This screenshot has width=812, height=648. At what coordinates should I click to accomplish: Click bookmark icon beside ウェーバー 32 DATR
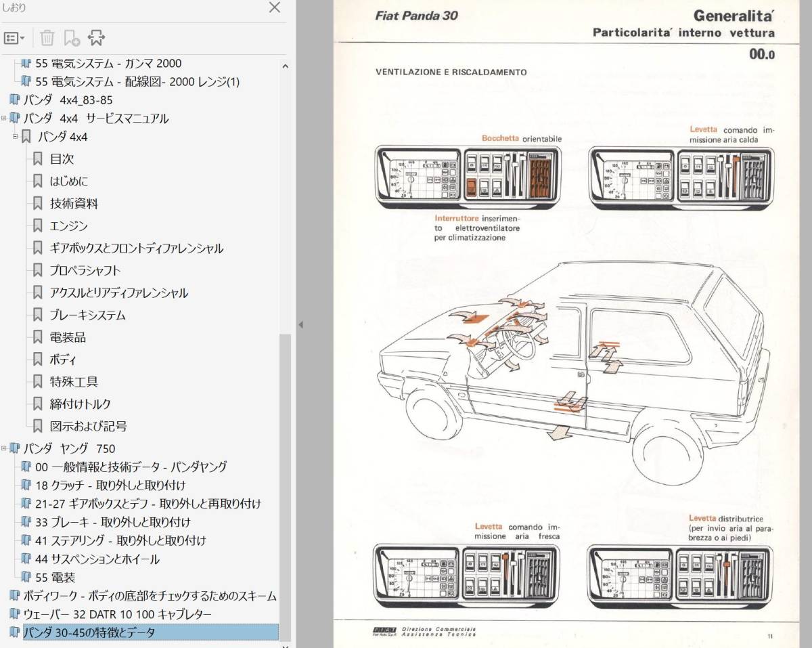point(15,615)
